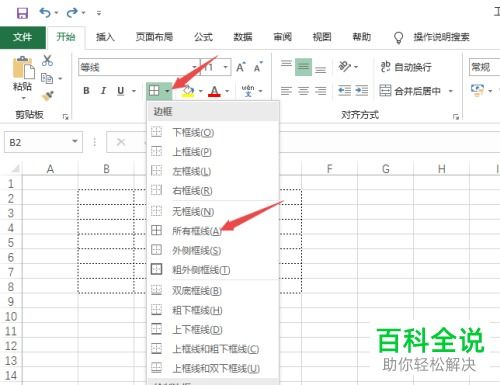Open the Fill Color dropdown arrow
This screenshot has width=500, height=385.
click(x=201, y=91)
